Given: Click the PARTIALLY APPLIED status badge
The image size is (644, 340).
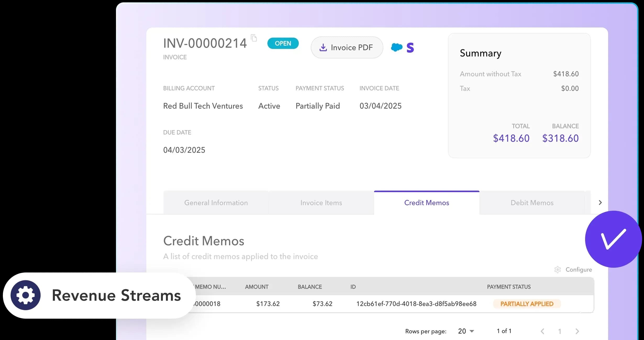Looking at the screenshot, I should pos(527,304).
